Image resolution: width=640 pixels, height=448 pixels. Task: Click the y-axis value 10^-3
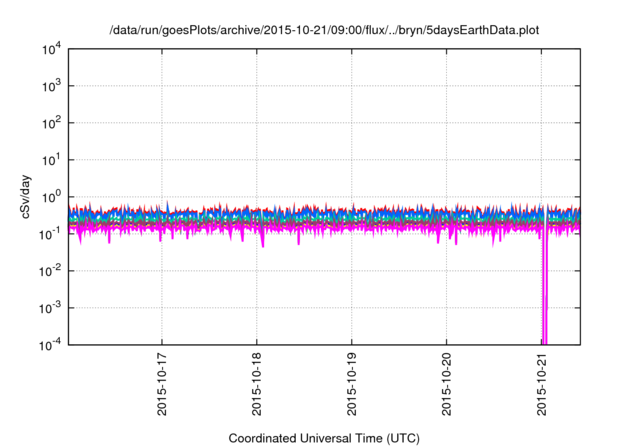tap(50, 308)
